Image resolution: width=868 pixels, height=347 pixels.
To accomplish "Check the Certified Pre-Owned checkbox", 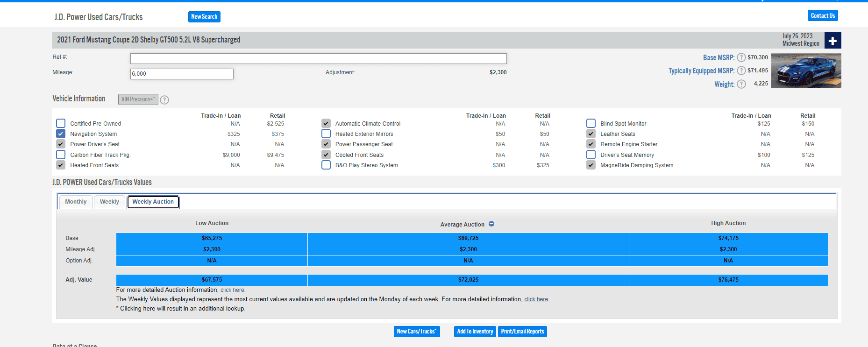I will [x=61, y=123].
